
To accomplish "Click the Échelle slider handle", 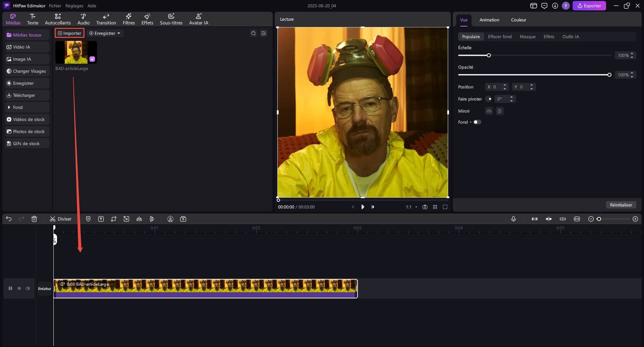I will coord(489,55).
